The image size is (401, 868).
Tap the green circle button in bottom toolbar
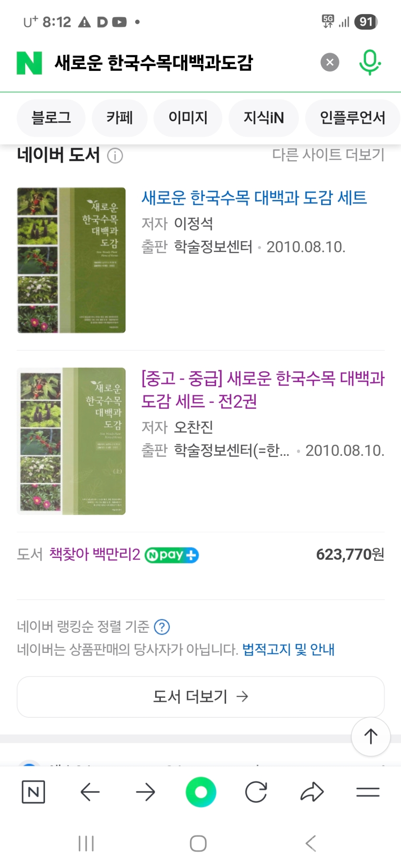click(201, 792)
